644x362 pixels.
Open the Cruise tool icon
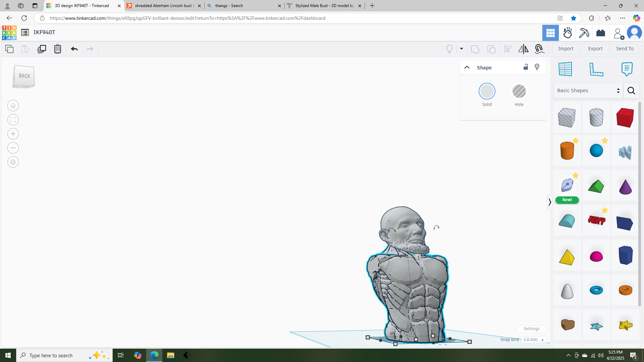pyautogui.click(x=539, y=49)
